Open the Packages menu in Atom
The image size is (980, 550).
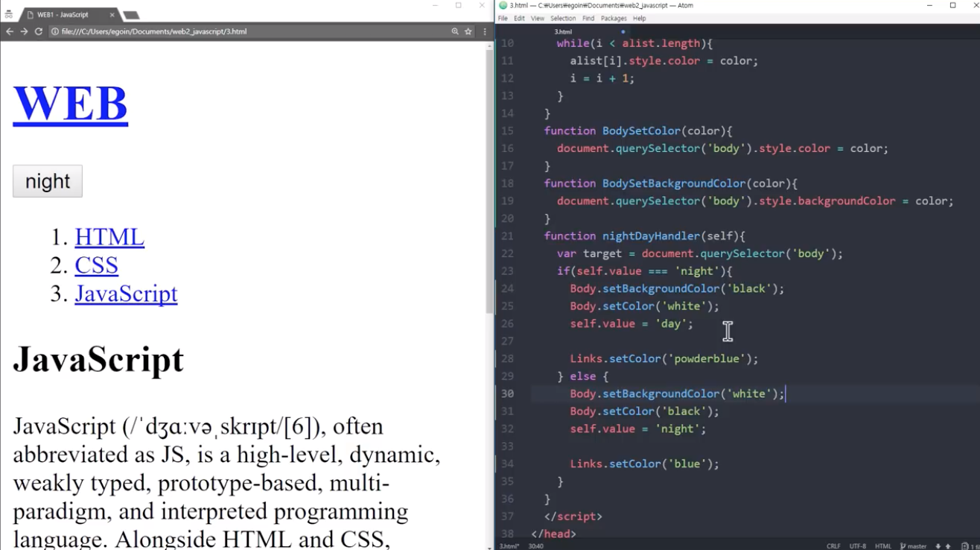point(614,18)
